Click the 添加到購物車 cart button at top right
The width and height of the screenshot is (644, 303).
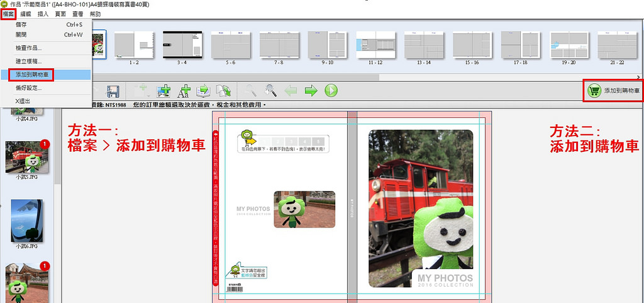tap(614, 91)
